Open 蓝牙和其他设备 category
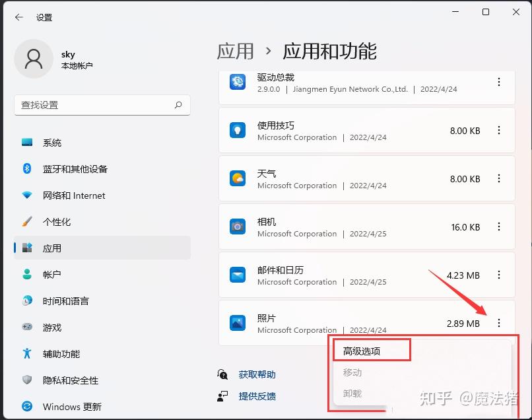Screen dimensions: 532x420 click(102, 169)
